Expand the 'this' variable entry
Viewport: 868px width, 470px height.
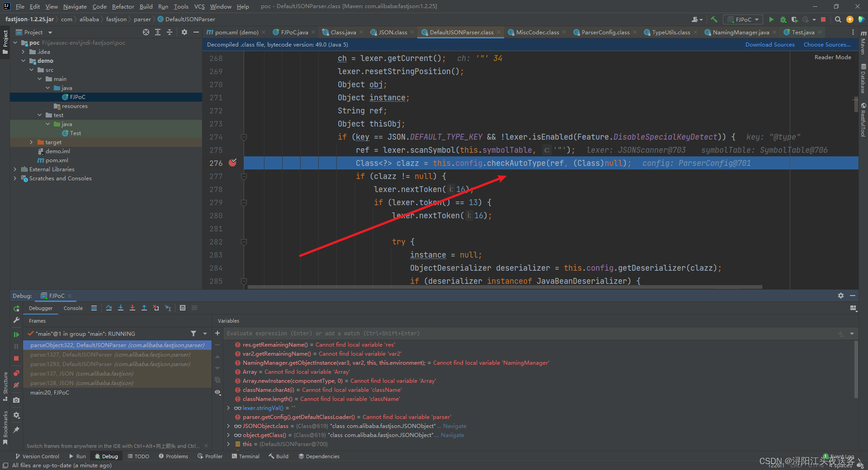(229, 444)
